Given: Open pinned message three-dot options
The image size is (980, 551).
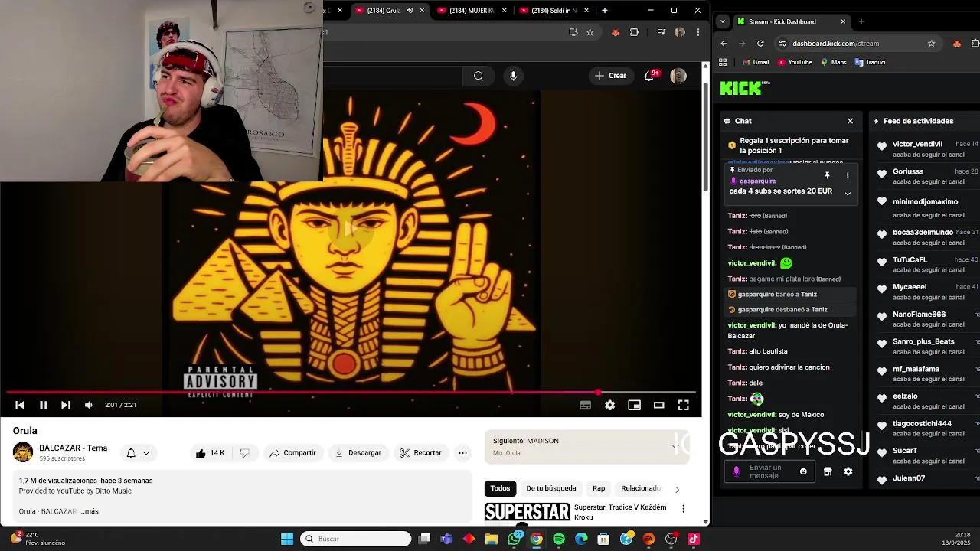Looking at the screenshot, I should (848, 176).
